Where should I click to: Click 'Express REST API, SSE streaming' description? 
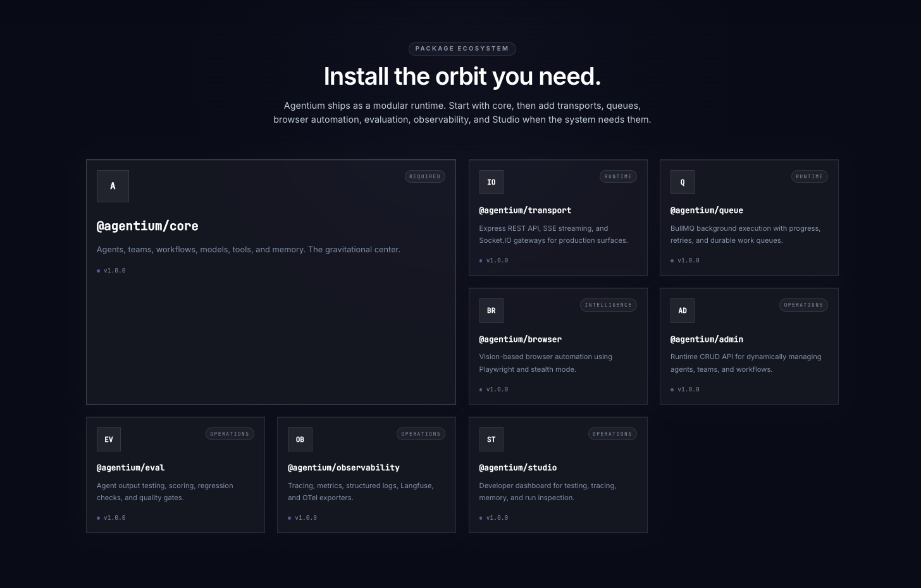[553, 235]
